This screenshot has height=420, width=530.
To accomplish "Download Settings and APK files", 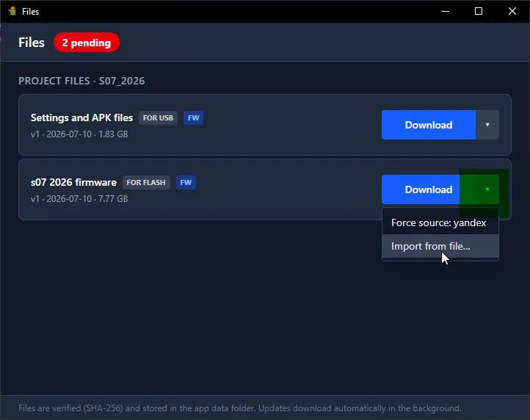I will click(x=429, y=125).
